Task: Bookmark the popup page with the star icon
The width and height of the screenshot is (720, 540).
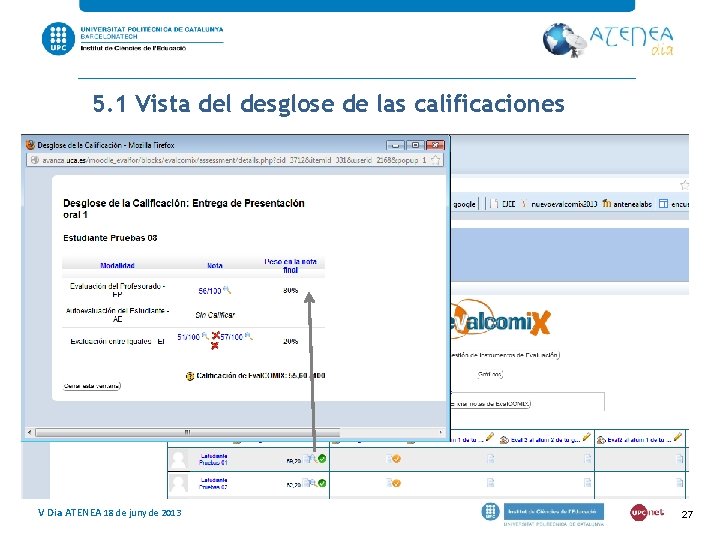Action: pos(435,160)
